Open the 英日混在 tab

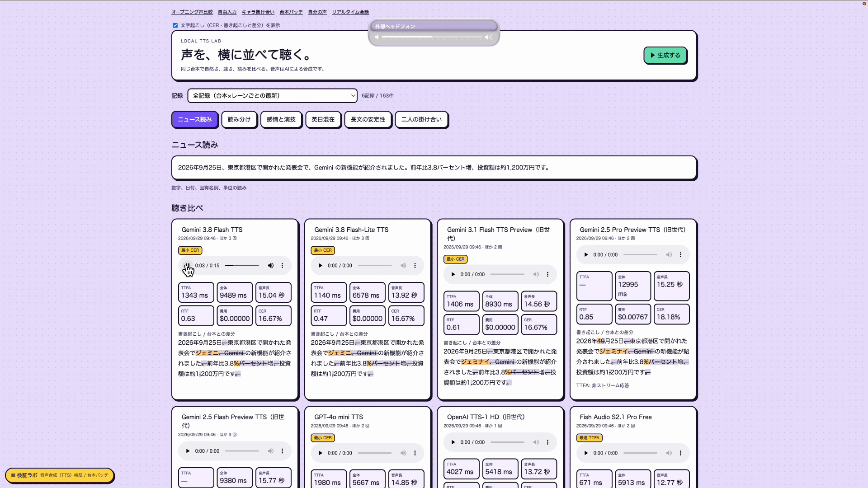pyautogui.click(x=323, y=120)
